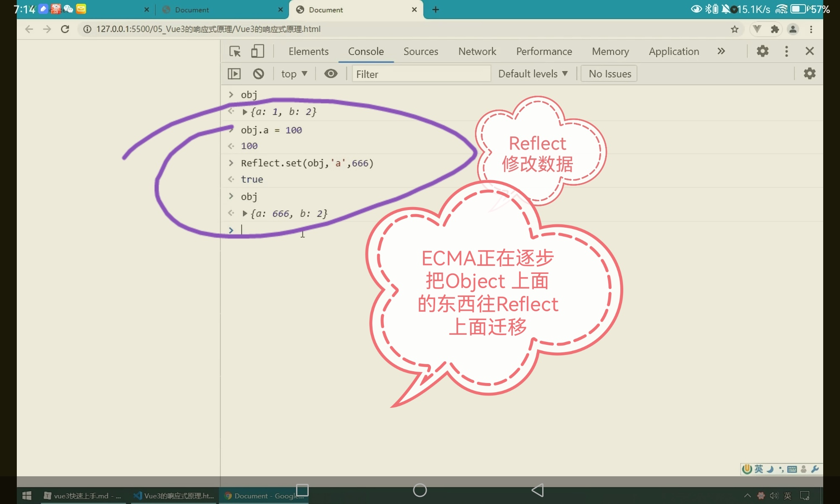
Task: Open DevTools three-dot customize menu
Action: [786, 51]
